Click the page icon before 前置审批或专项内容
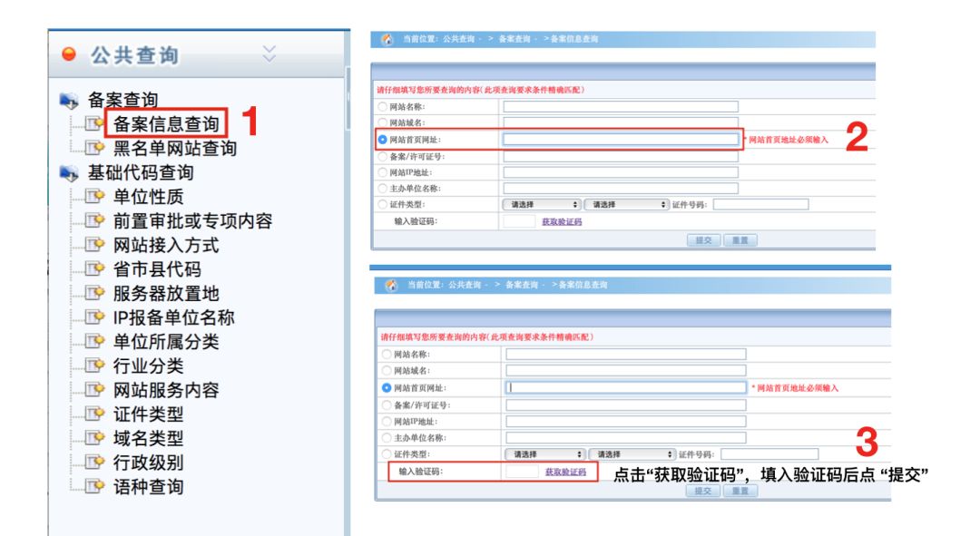This screenshot has width=980, height=536. pos(94,220)
